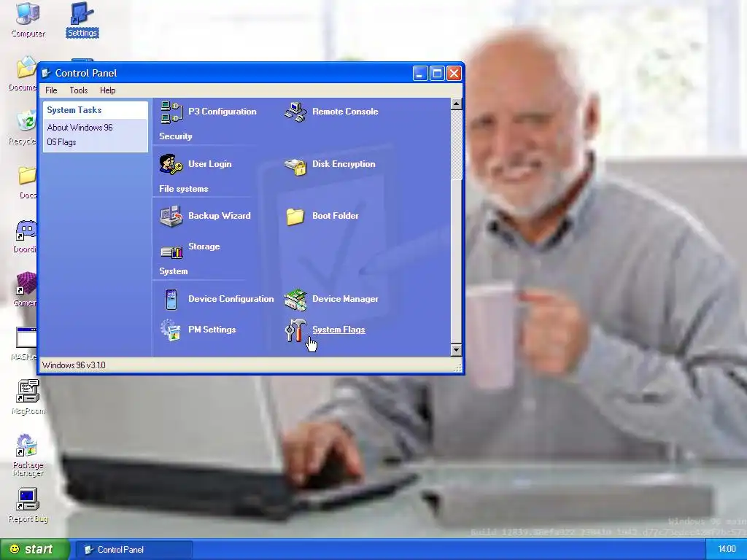Open the Backup Wizard icon
This screenshot has width=747, height=560.
(x=171, y=216)
